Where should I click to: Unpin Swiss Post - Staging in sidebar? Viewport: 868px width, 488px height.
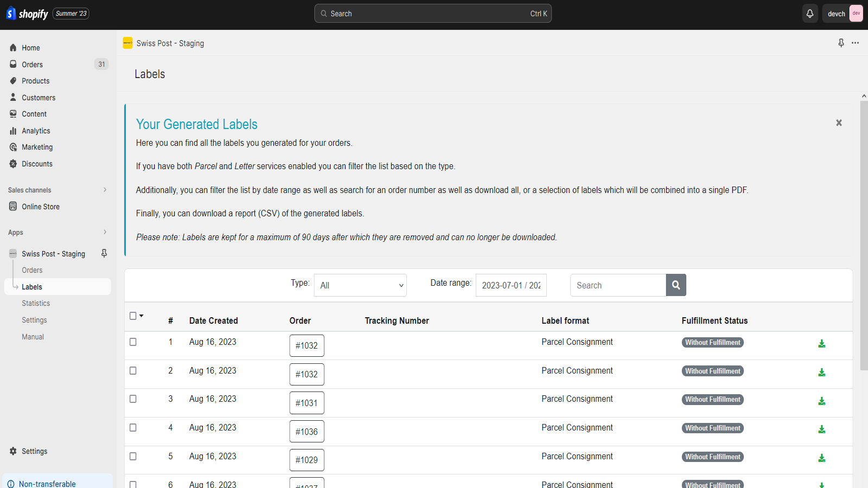pyautogui.click(x=104, y=253)
